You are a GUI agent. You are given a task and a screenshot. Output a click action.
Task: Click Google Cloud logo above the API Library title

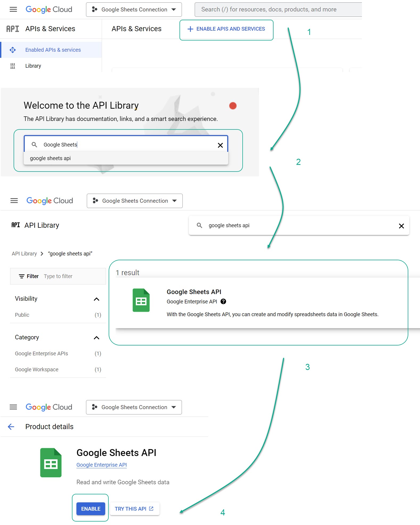[50, 201]
